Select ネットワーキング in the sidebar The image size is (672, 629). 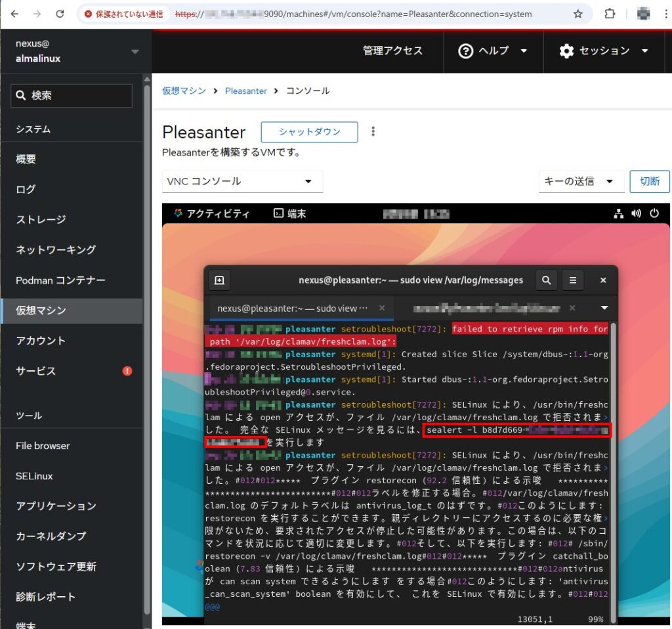point(56,249)
